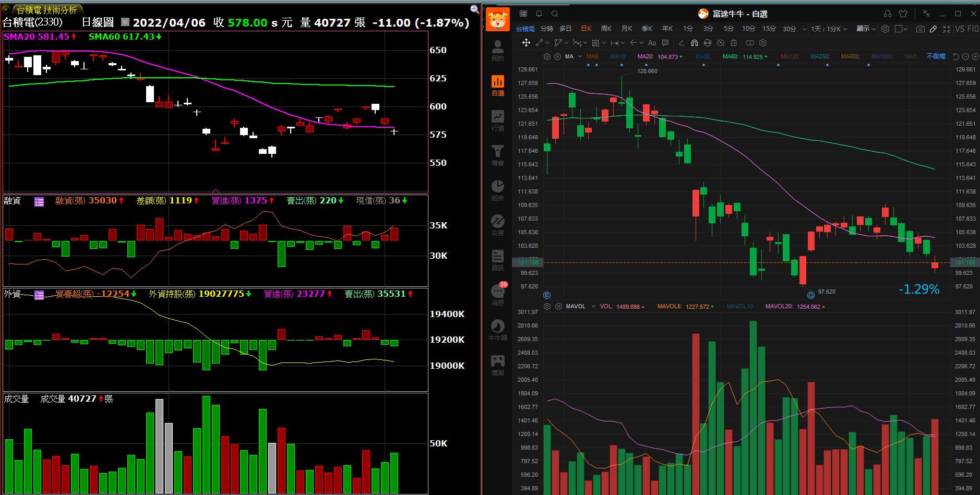Click the eraser angle tool icon

681,43
